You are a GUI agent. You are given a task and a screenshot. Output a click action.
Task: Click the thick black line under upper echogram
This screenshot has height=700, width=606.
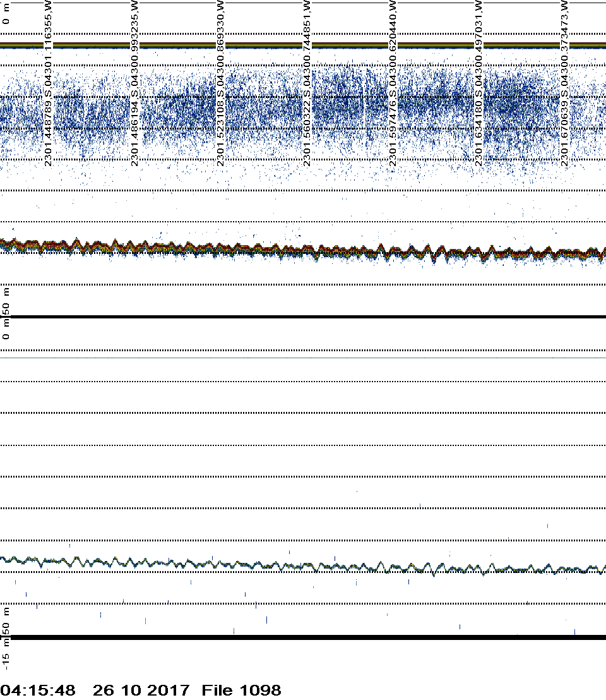coord(303,317)
